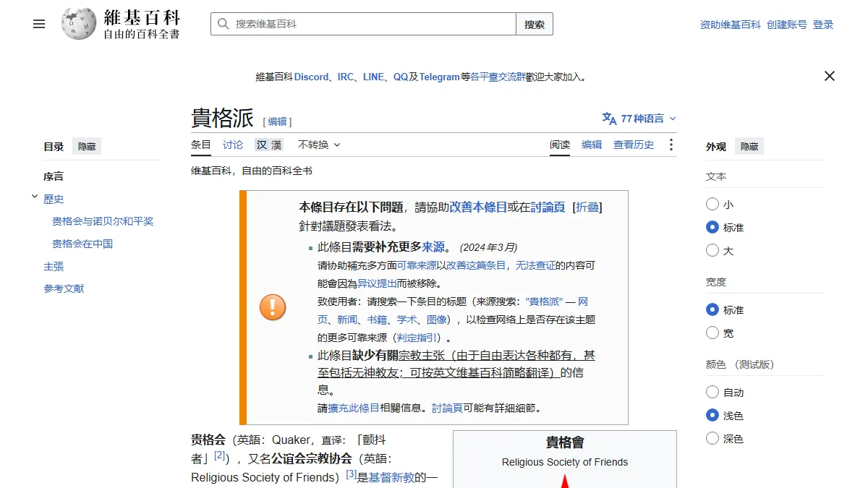Choose light color mode
The width and height of the screenshot is (868, 488).
click(712, 416)
